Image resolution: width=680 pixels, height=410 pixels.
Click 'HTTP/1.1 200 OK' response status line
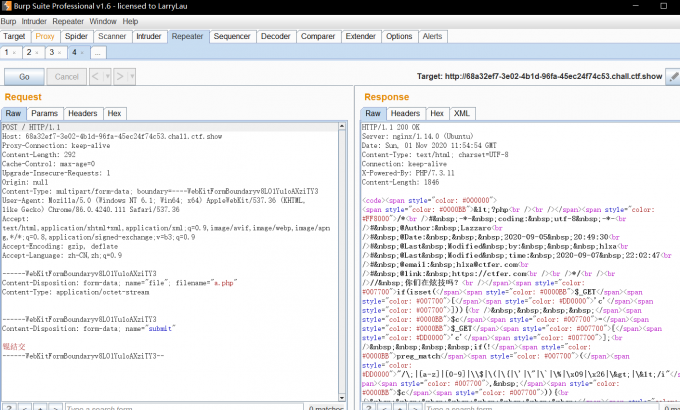click(391, 127)
